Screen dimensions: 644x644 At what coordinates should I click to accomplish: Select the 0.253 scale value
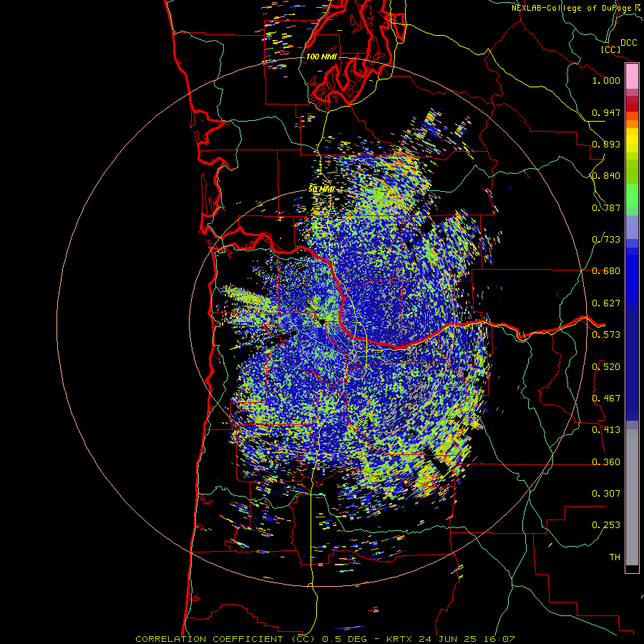click(606, 525)
